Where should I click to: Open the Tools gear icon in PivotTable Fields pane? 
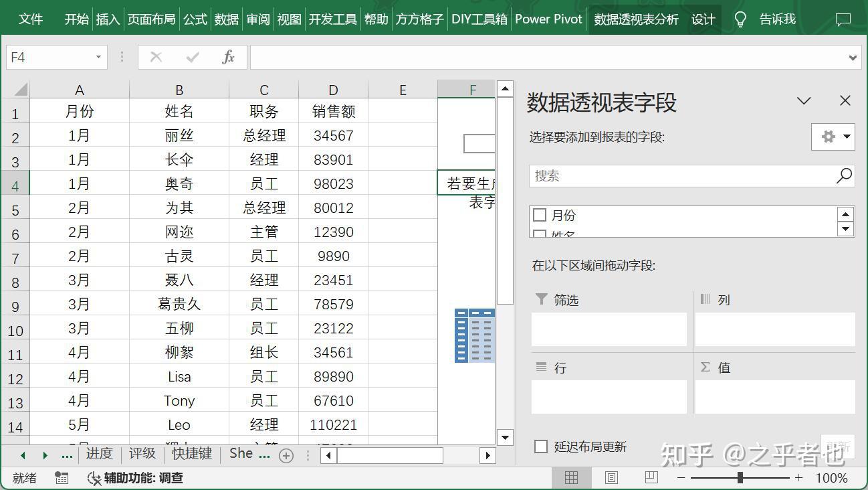coord(827,137)
